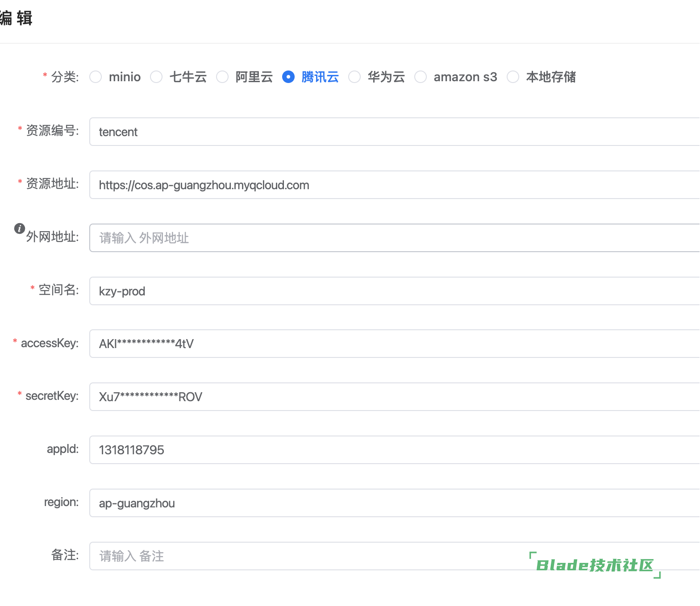Select the minio storage radio button
Viewport: 700px width, 606px height.
click(96, 77)
